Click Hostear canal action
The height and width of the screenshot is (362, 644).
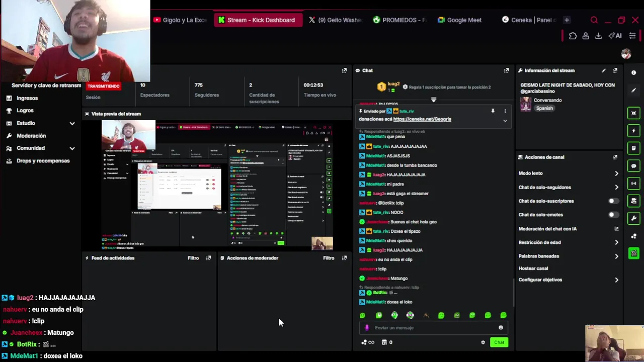tap(533, 268)
